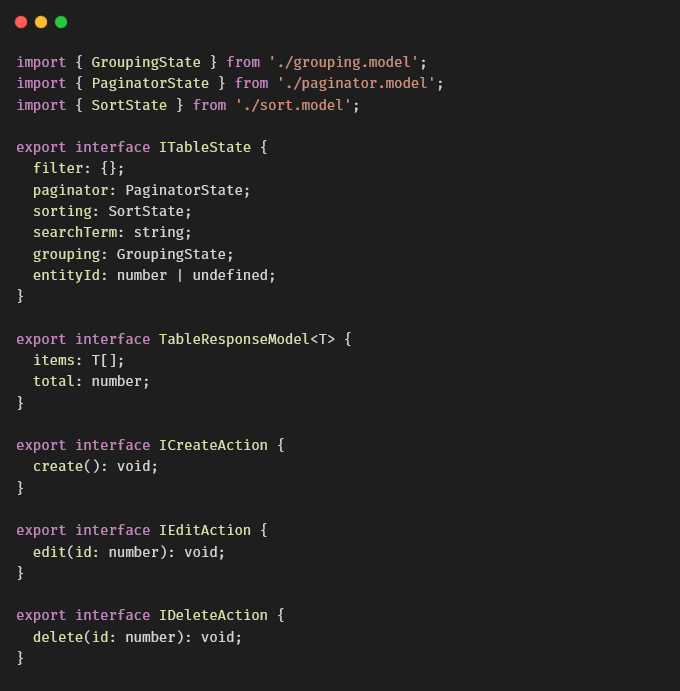Click the entityId property name

67,275
